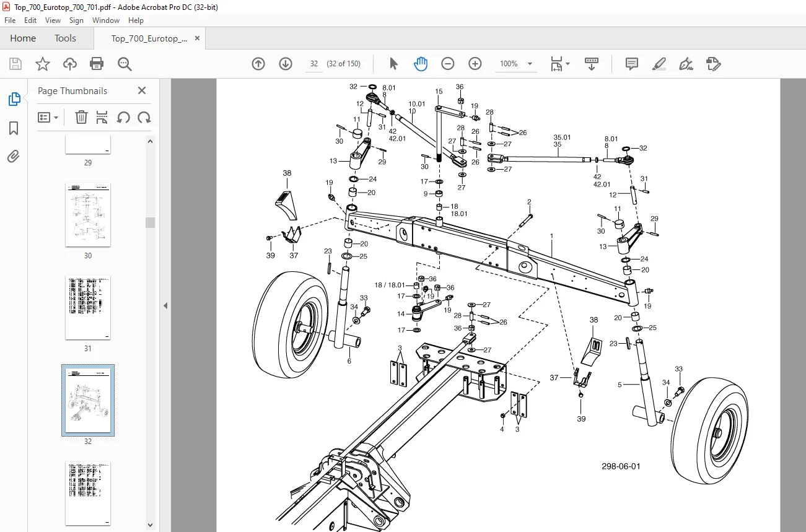Open the thumbnail options dropdown
The height and width of the screenshot is (532, 806).
[48, 117]
